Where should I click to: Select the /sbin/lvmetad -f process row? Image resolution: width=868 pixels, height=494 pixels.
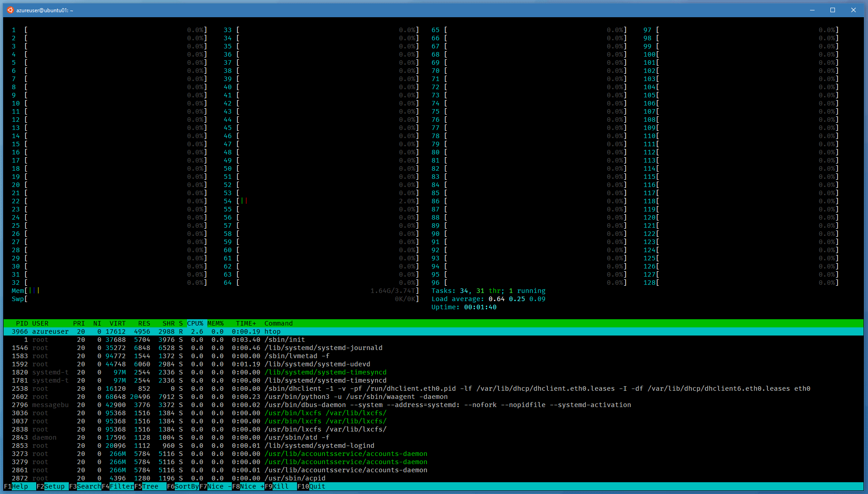[433, 356]
